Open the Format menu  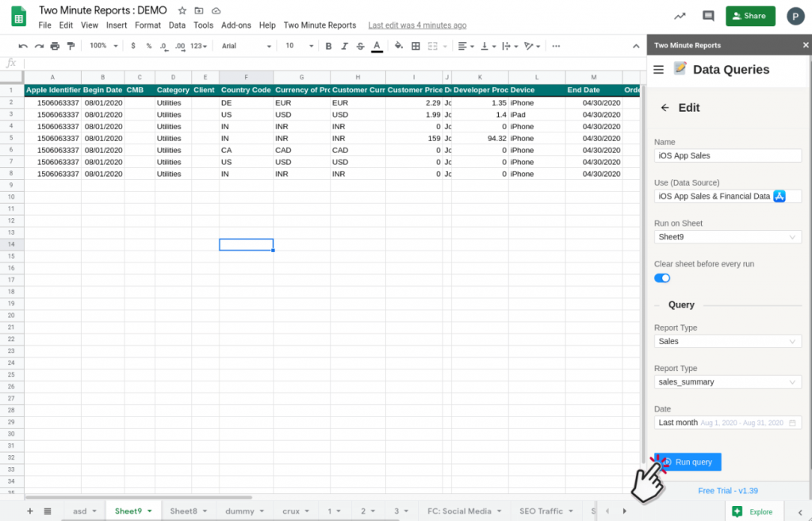point(147,25)
